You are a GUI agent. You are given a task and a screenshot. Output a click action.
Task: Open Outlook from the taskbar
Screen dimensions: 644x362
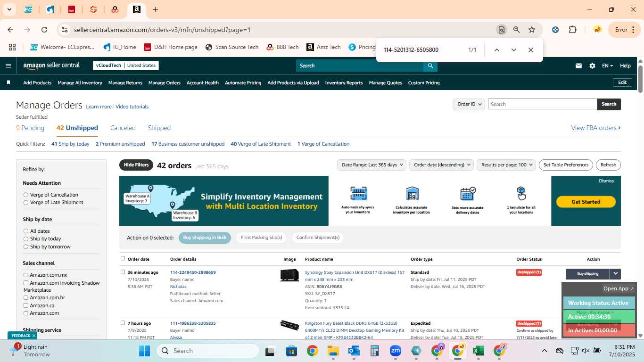point(354,351)
